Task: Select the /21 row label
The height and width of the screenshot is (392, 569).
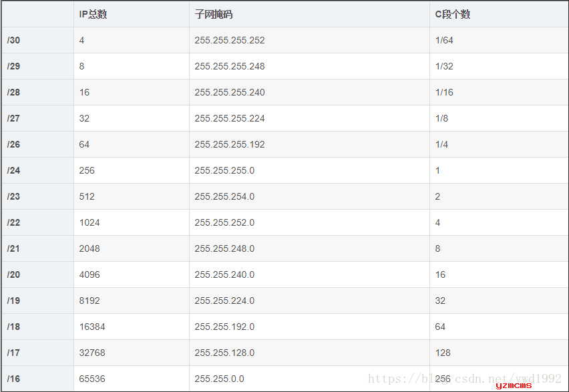Action: [x=13, y=248]
